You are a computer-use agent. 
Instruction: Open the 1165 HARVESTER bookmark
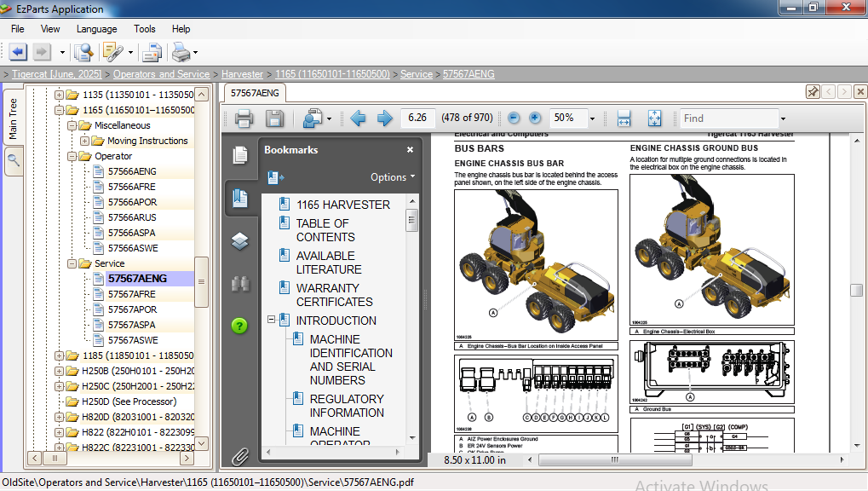343,205
